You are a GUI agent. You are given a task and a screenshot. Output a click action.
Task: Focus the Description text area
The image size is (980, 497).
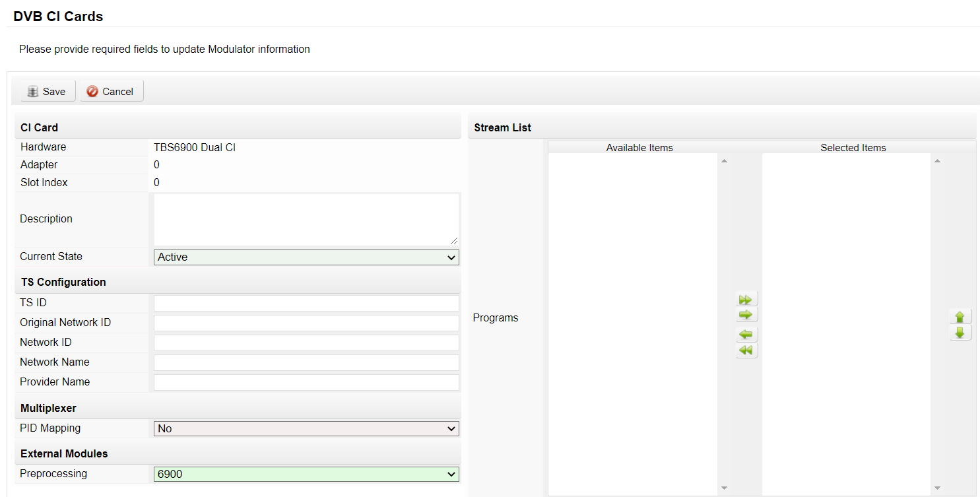pyautogui.click(x=306, y=219)
